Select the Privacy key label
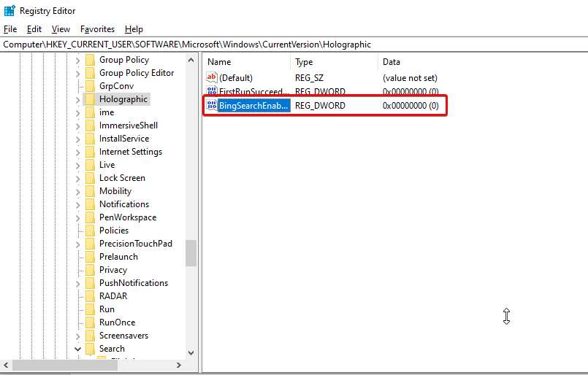 pyautogui.click(x=113, y=270)
